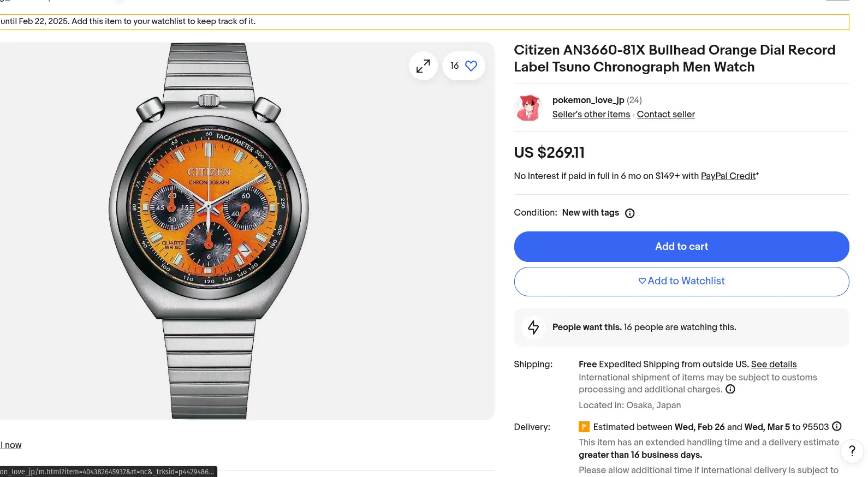Expand shipping See details link

click(774, 365)
